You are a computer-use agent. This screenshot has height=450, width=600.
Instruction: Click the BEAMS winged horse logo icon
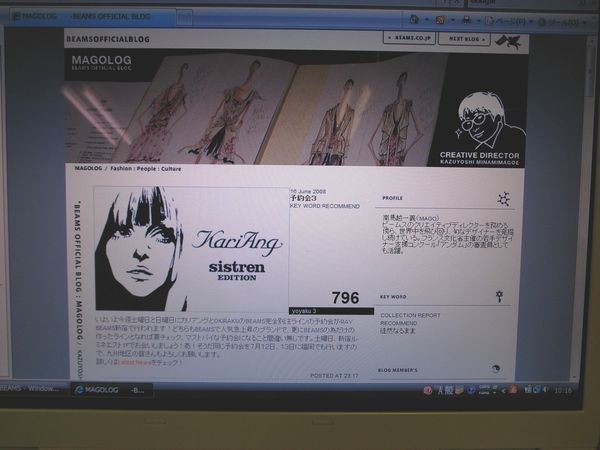508,41
